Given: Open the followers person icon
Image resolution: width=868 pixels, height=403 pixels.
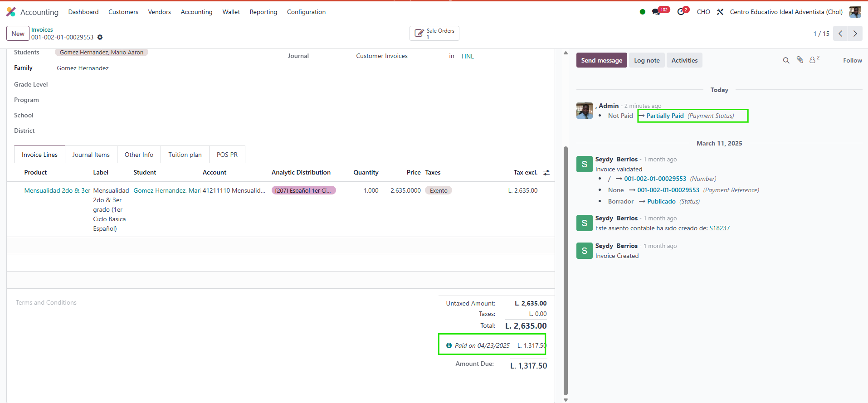Looking at the screenshot, I should pyautogui.click(x=813, y=60).
